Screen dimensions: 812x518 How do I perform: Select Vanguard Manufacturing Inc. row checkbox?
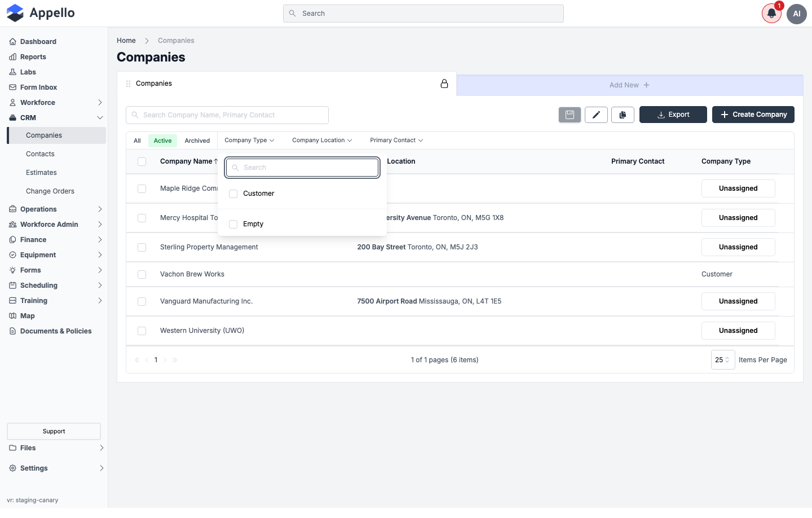(x=142, y=301)
